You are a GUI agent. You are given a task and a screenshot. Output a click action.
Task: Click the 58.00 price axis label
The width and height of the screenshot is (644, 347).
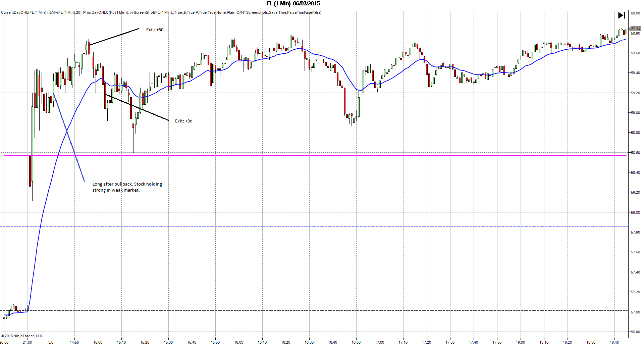click(635, 212)
